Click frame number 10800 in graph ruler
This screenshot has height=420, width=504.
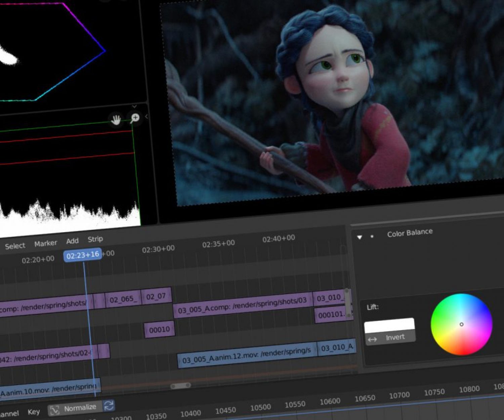469,389
